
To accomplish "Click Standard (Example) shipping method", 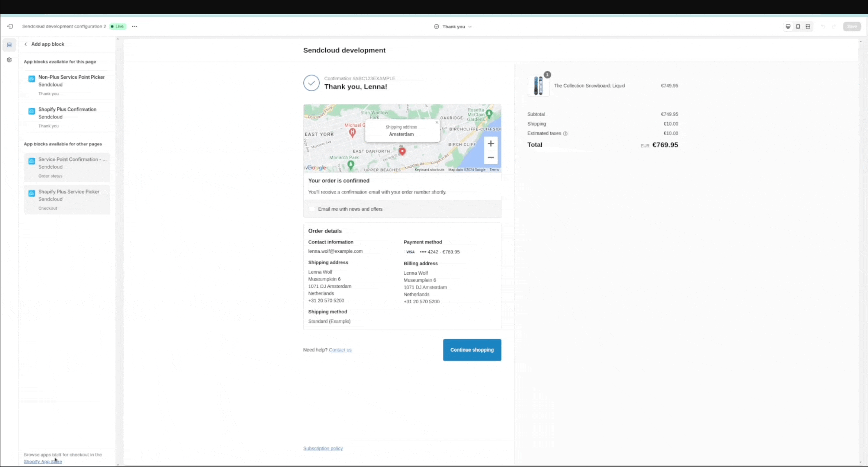I will tap(329, 321).
